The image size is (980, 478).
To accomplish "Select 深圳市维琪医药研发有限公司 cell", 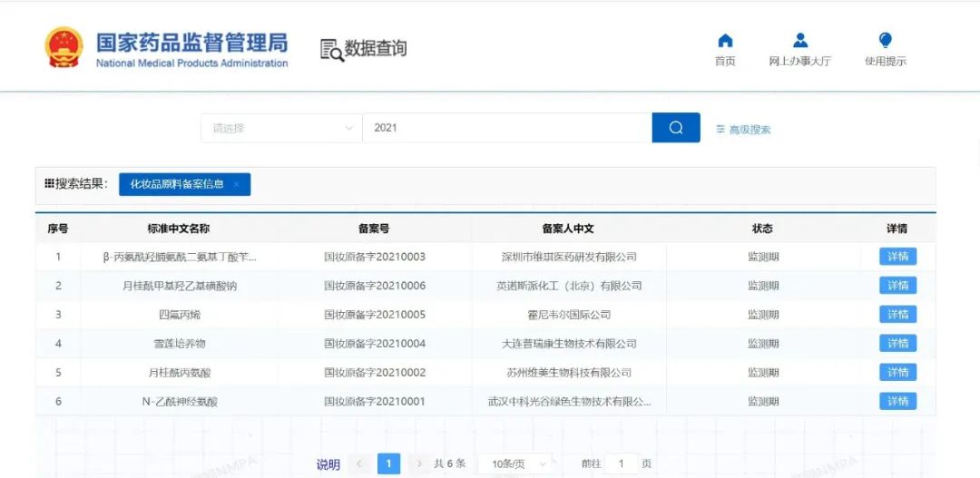I will (x=569, y=257).
